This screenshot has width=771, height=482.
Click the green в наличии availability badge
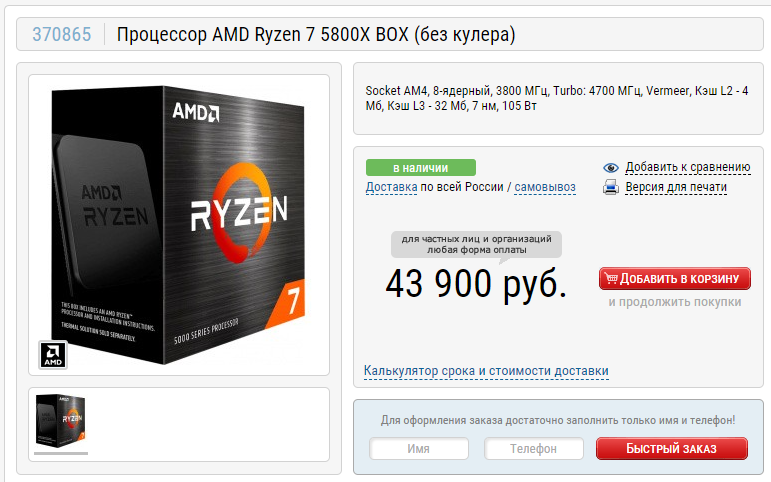(x=421, y=168)
